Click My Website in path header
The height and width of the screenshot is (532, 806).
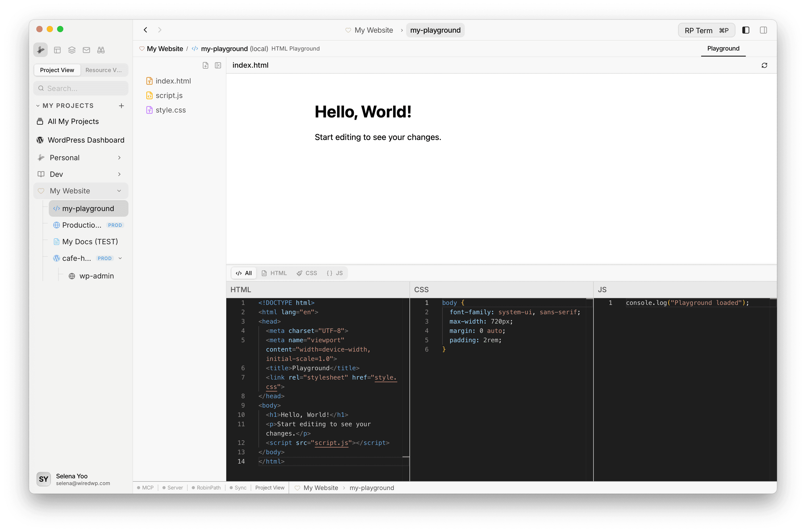[x=165, y=48]
